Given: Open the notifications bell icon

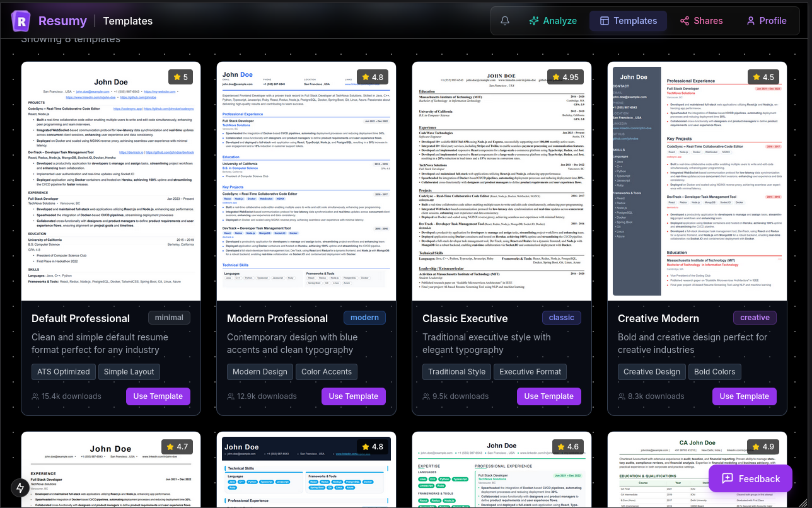Looking at the screenshot, I should (504, 20).
